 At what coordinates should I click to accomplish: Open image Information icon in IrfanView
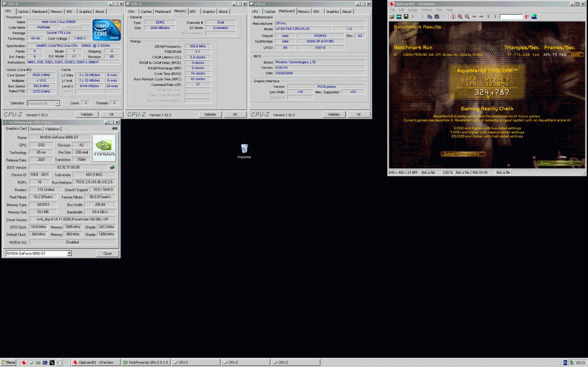click(453, 17)
